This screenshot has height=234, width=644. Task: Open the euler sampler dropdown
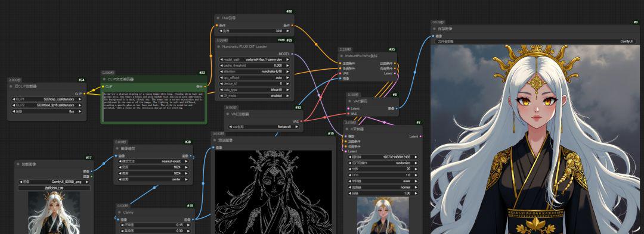(383, 181)
